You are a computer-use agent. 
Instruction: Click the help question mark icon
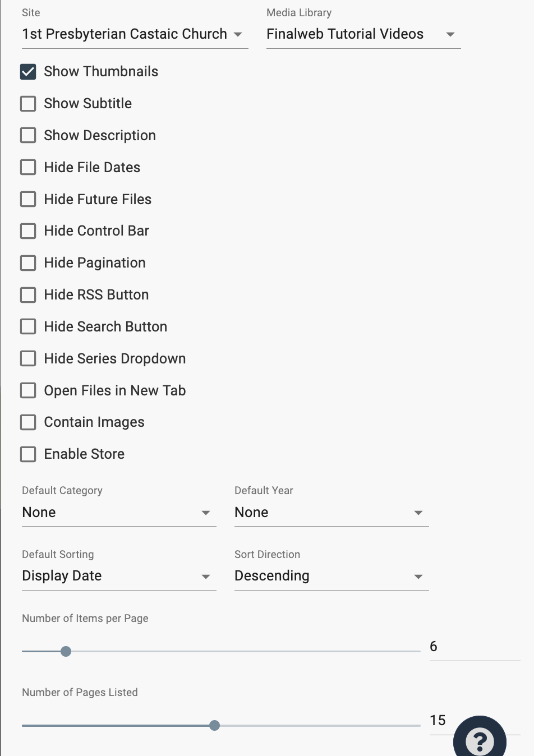[480, 740]
